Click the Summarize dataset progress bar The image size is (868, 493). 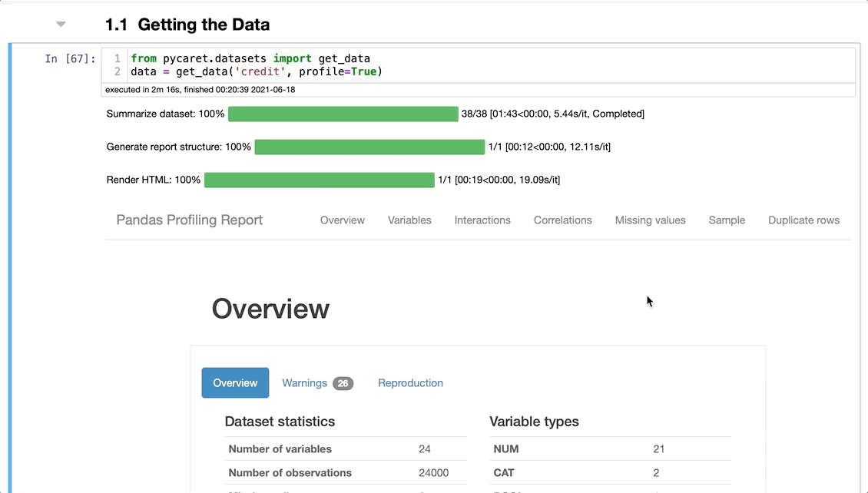click(x=343, y=114)
